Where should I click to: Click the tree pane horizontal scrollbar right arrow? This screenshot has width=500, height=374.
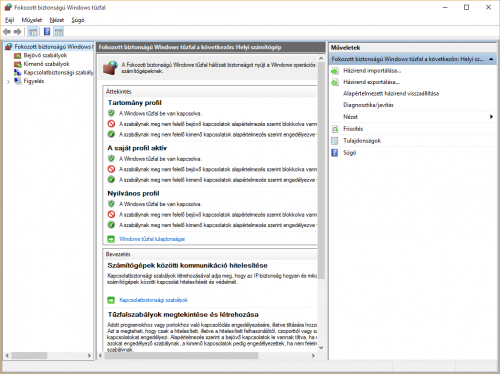[89, 356]
